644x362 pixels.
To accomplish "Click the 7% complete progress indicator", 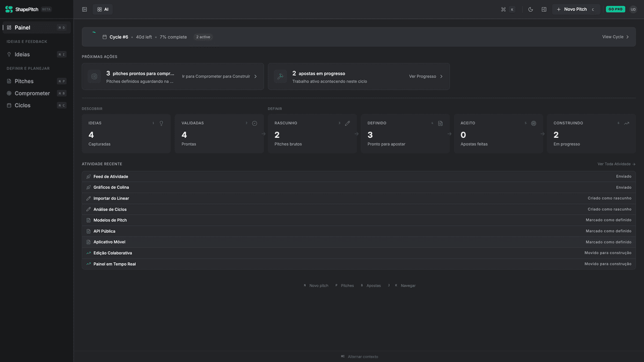I will pyautogui.click(x=172, y=36).
